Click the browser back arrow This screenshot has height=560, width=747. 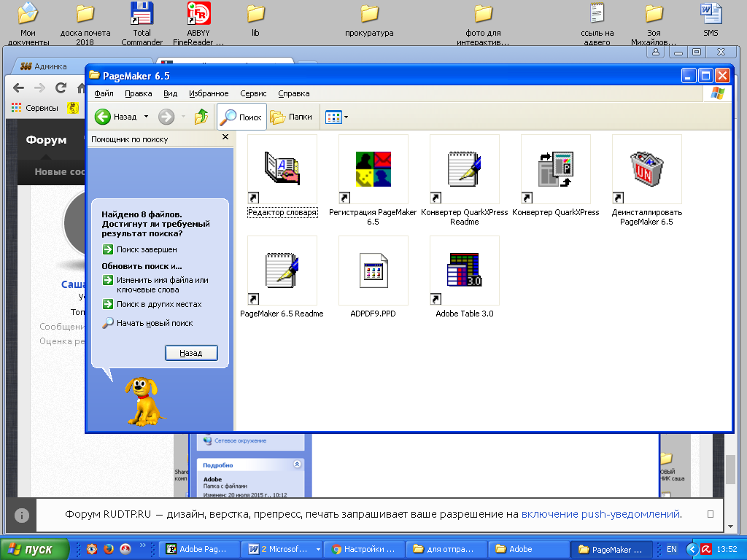[x=18, y=87]
